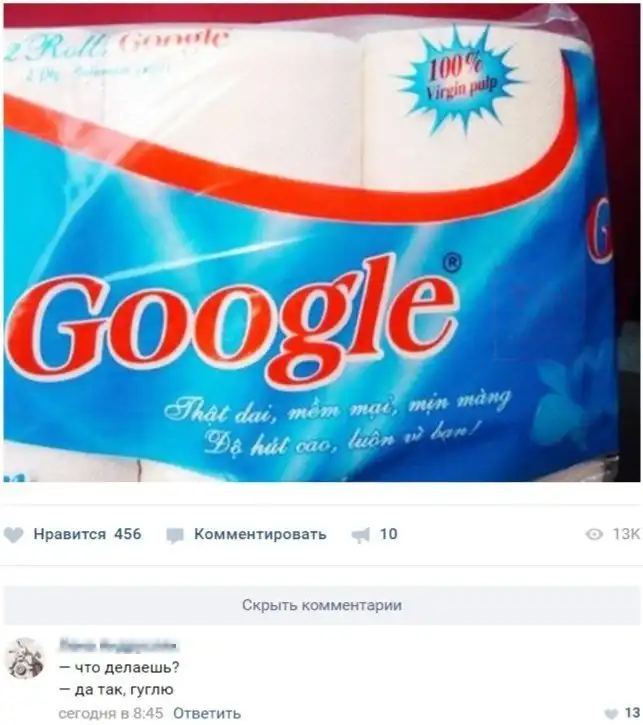Image resolution: width=643 pixels, height=725 pixels.
Task: Open the commenter's avatar picture
Action: tap(24, 658)
